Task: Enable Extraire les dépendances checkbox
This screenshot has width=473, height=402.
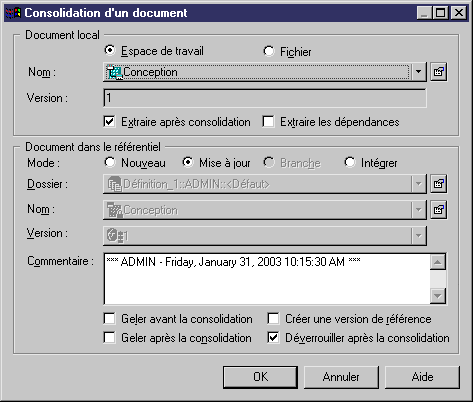Action: pyautogui.click(x=268, y=122)
